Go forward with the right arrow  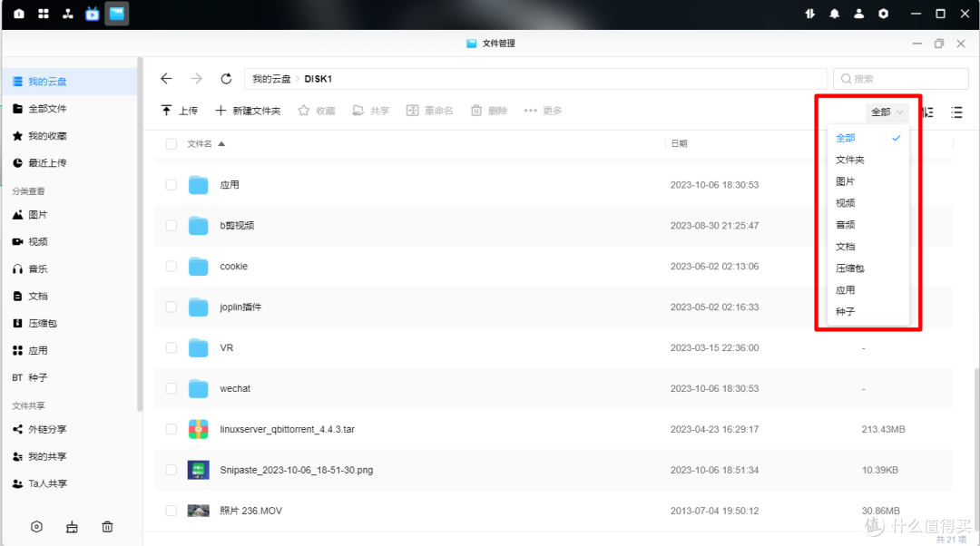[196, 79]
